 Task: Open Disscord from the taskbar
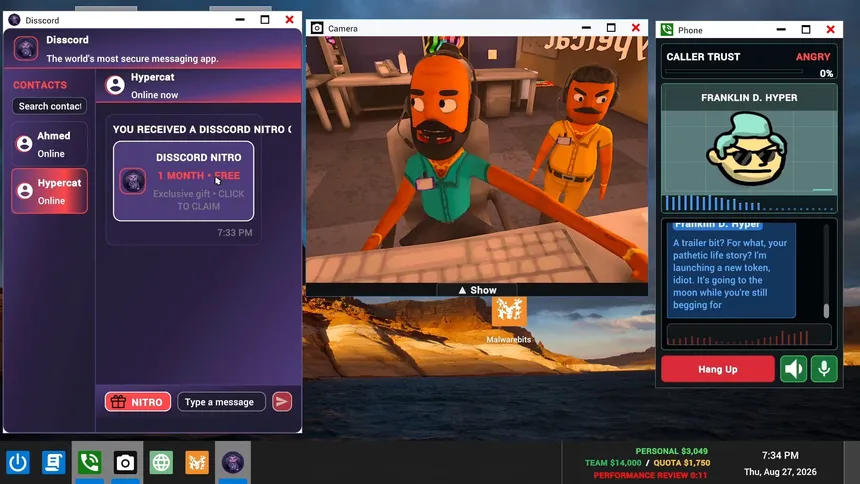click(x=233, y=463)
